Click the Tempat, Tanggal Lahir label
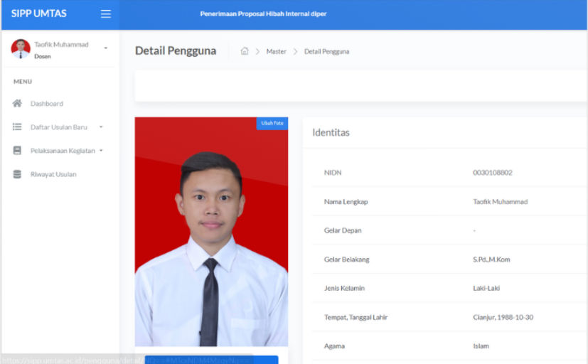588x364 pixels. [356, 317]
